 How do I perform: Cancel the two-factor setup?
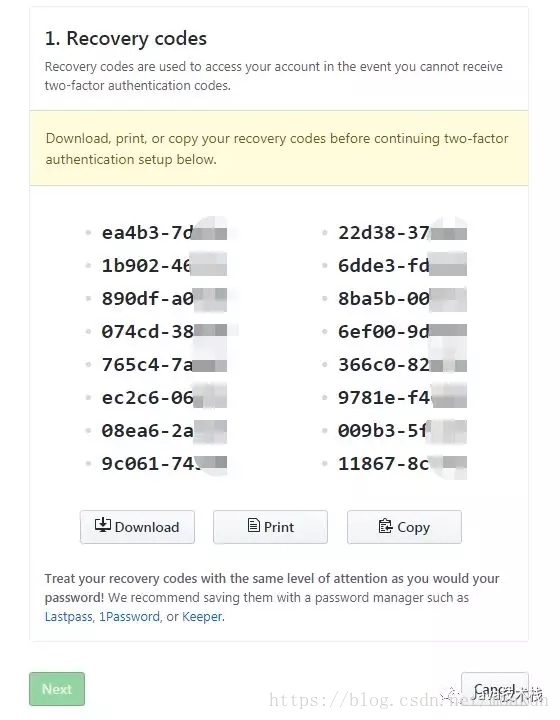coord(495,689)
